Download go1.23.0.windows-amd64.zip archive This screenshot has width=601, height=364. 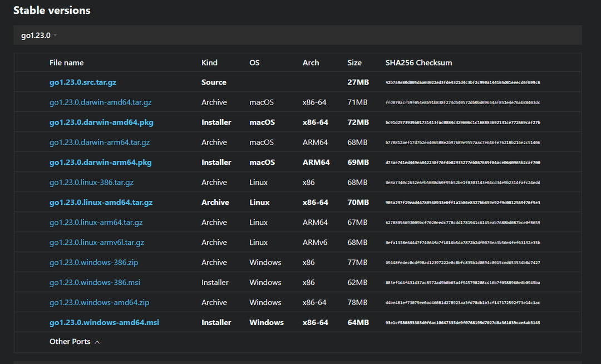[99, 303]
